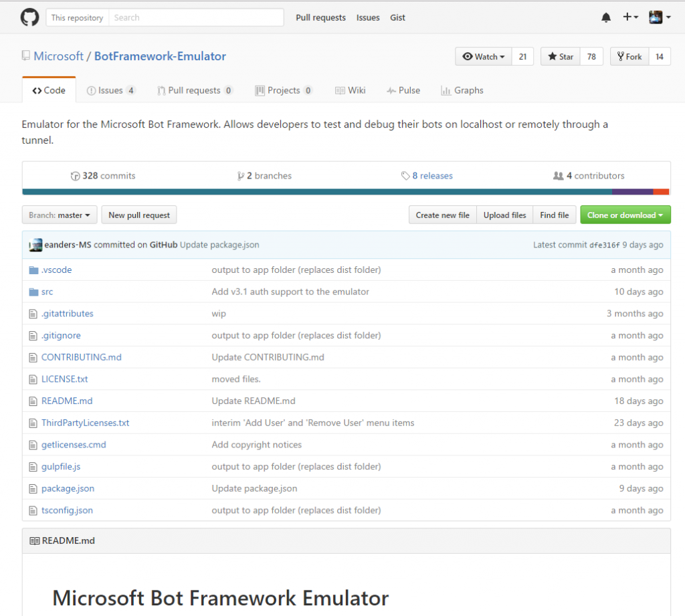685x616 pixels.
Task: Click New pull request button
Action: [x=139, y=215]
